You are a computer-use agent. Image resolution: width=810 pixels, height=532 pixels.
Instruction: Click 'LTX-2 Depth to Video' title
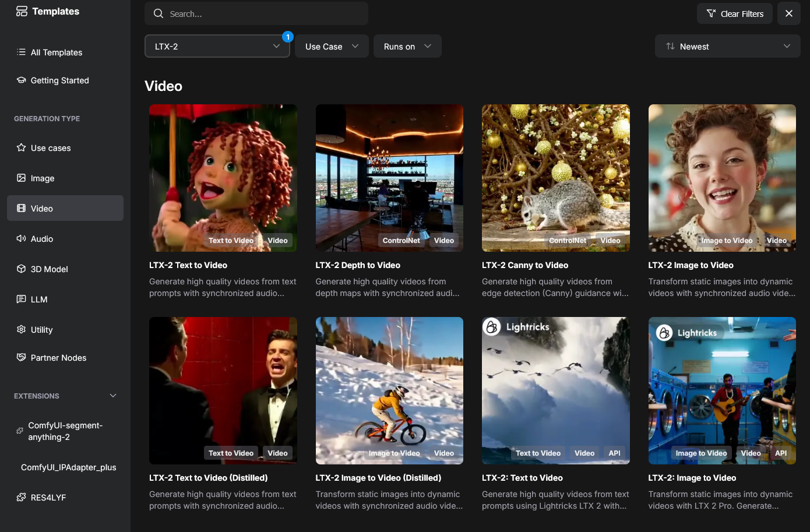pos(358,265)
